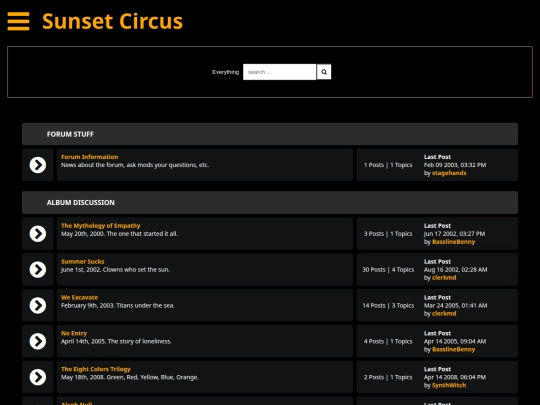View BasslineBenny profile in Mythology row
This screenshot has height=405, width=540.
pos(454,242)
